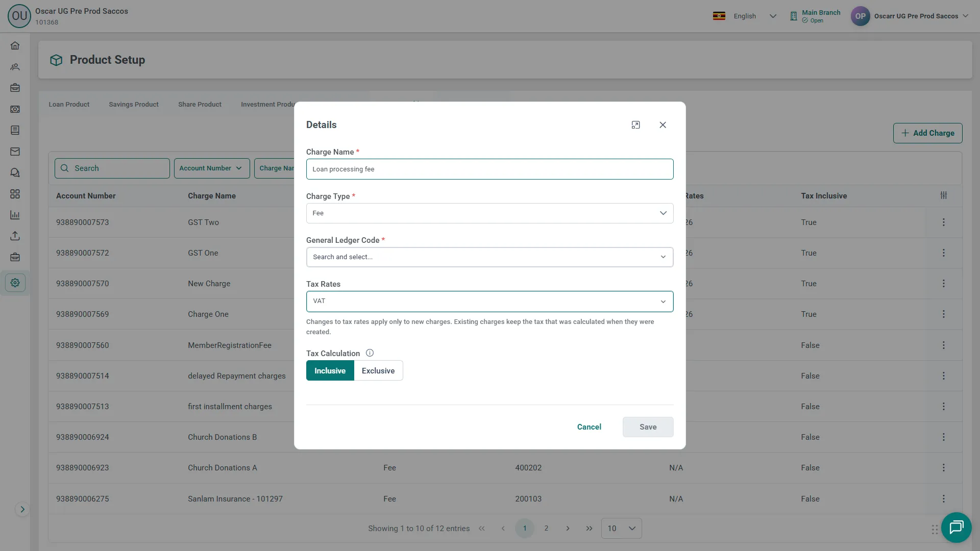Viewport: 980px width, 551px height.
Task: Go to next page with arrow
Action: (x=568, y=529)
